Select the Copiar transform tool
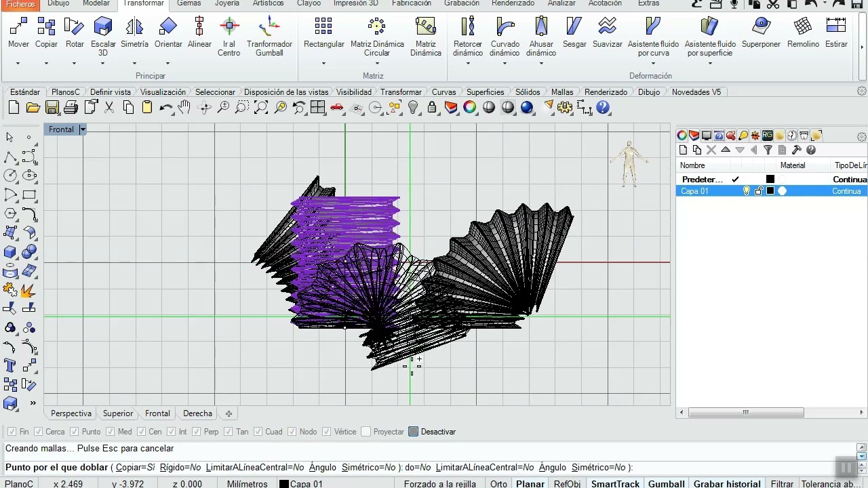This screenshot has height=488, width=868. (46, 33)
